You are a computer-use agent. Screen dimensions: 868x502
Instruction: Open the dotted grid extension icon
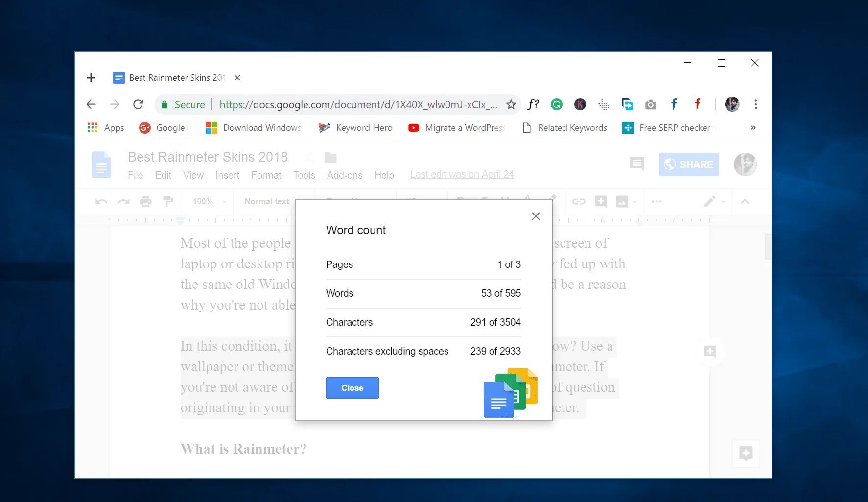pyautogui.click(x=604, y=104)
